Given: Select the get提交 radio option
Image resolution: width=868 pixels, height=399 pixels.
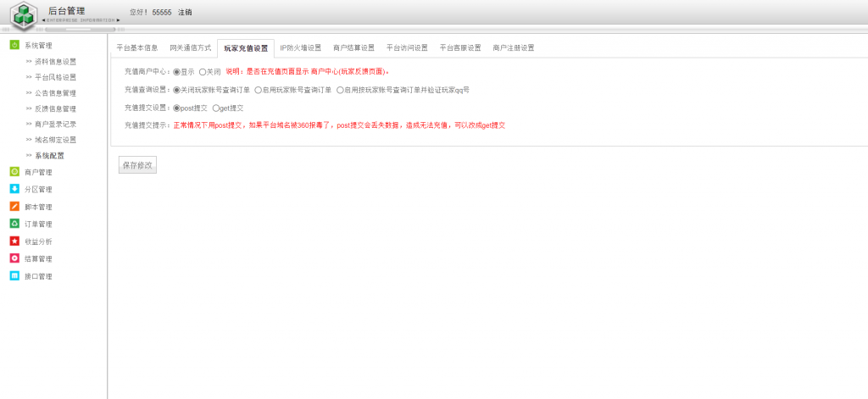Looking at the screenshot, I should (x=216, y=108).
